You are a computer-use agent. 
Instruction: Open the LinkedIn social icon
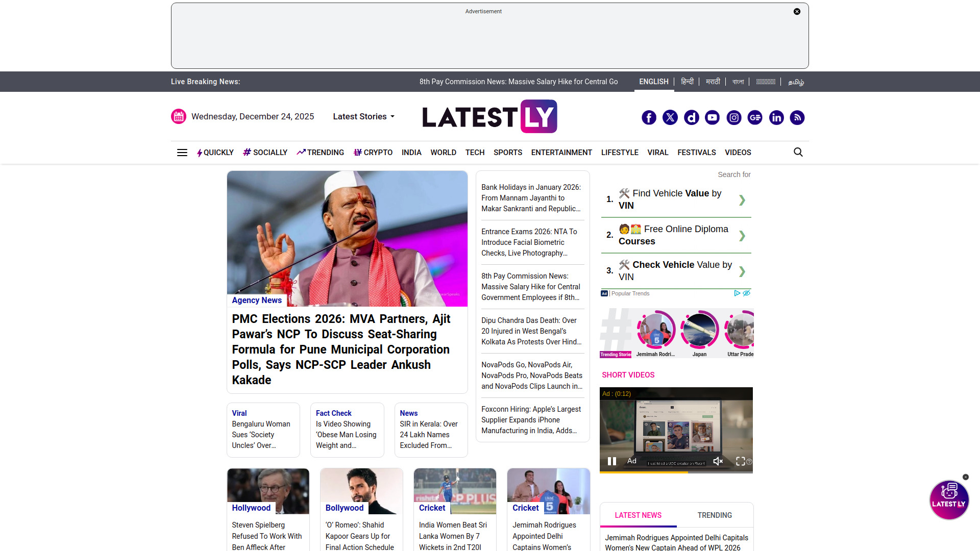click(x=776, y=118)
